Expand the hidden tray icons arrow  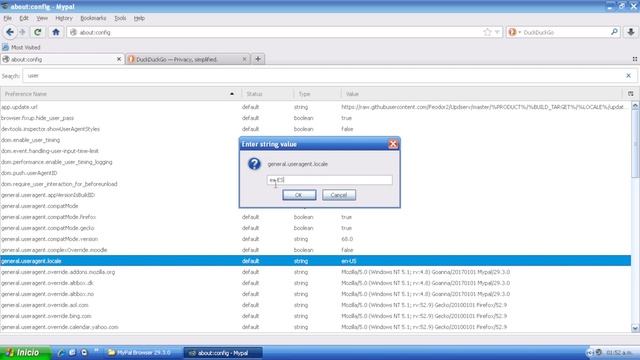[x=589, y=353]
